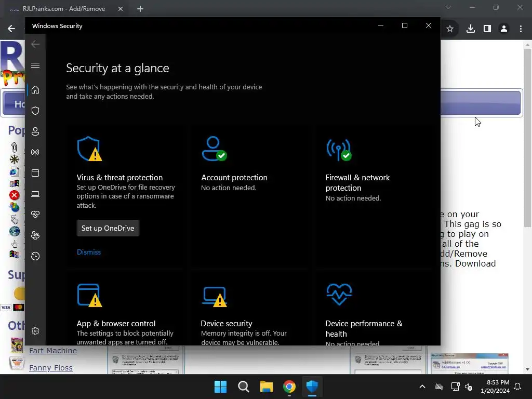
Task: Open Firewall & network protection heading
Action: 357,182
